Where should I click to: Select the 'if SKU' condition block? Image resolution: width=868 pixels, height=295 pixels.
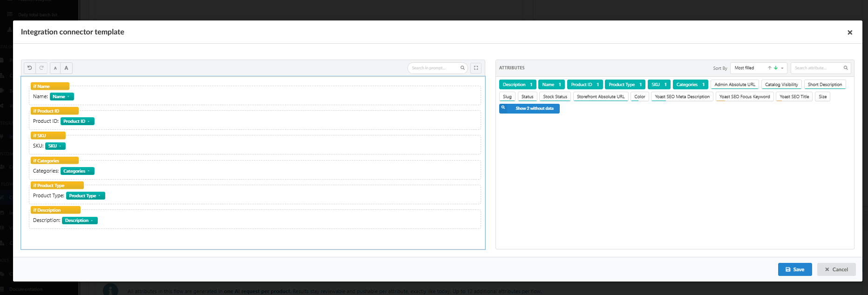click(x=48, y=135)
